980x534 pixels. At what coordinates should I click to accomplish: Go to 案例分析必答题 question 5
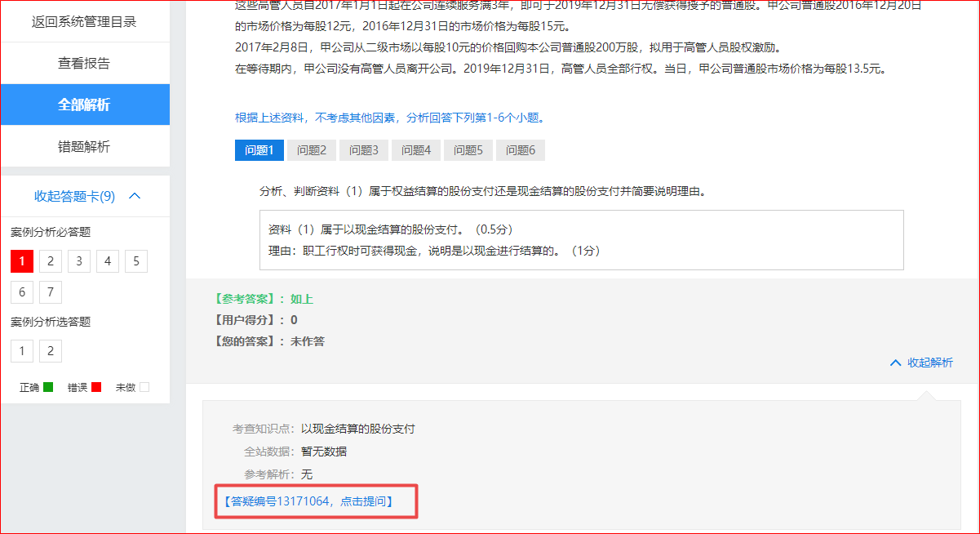136,261
